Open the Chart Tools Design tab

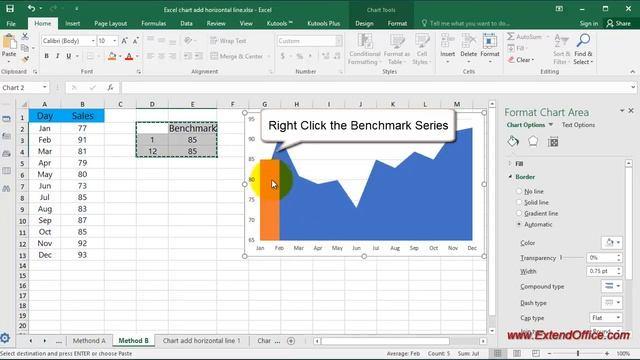[x=364, y=23]
